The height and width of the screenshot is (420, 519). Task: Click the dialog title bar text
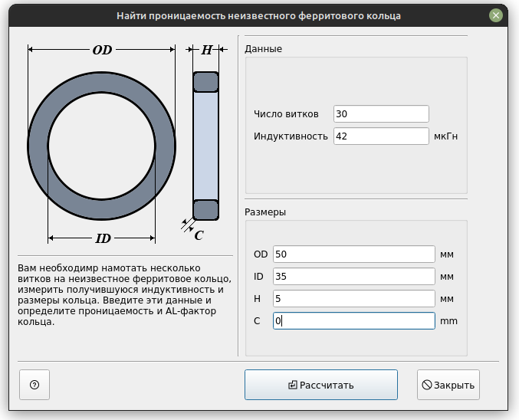258,16
